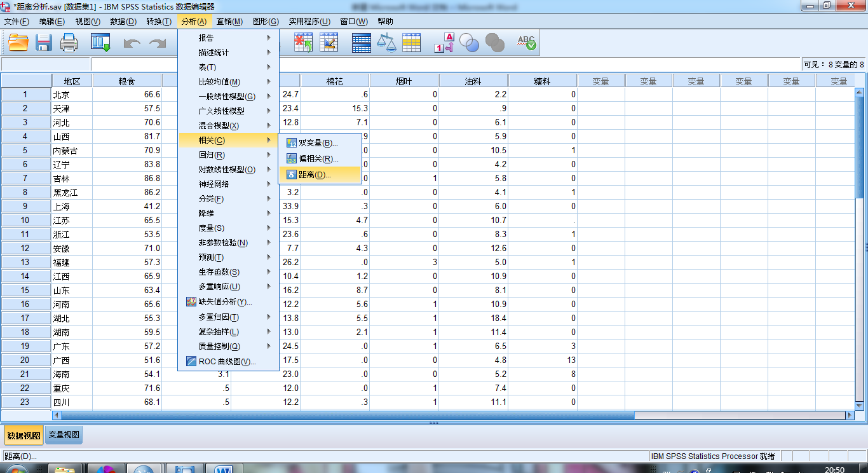Undo the last action via toolbar arrow
868x473 pixels.
coord(132,43)
